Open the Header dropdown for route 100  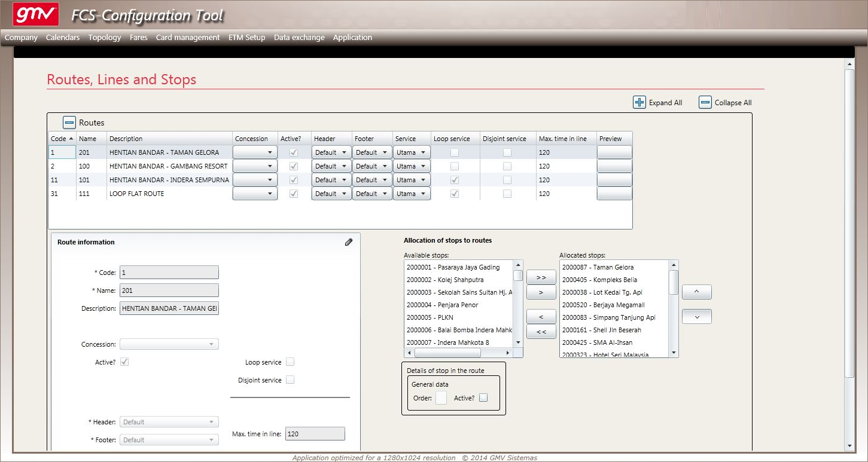331,166
